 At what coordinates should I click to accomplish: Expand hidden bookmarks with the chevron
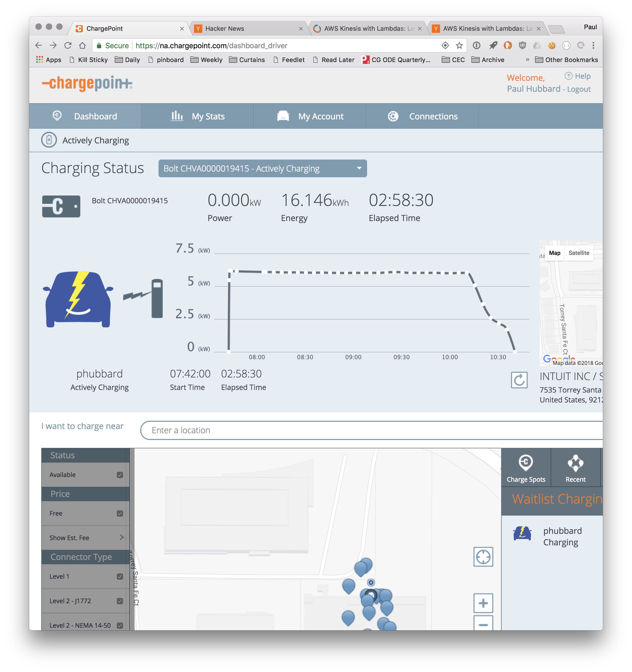click(527, 59)
